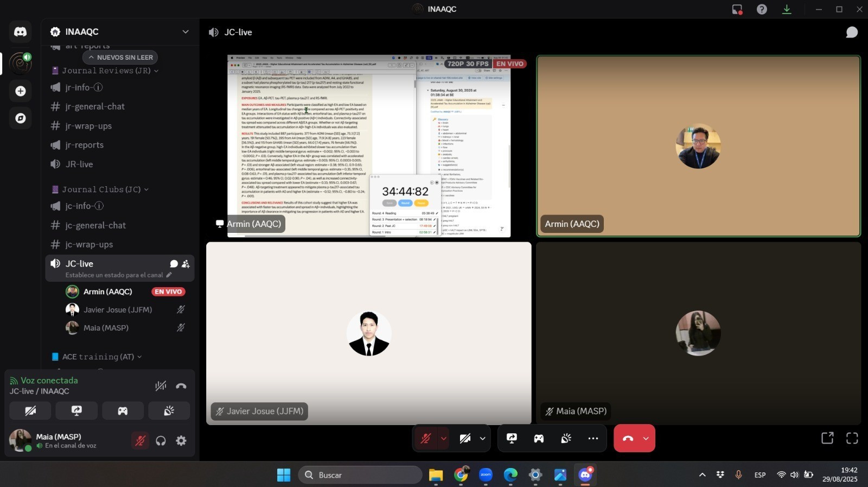Screen dimensions: 868x487
Task: Expand the INAAQC server name dropdown
Action: click(185, 32)
